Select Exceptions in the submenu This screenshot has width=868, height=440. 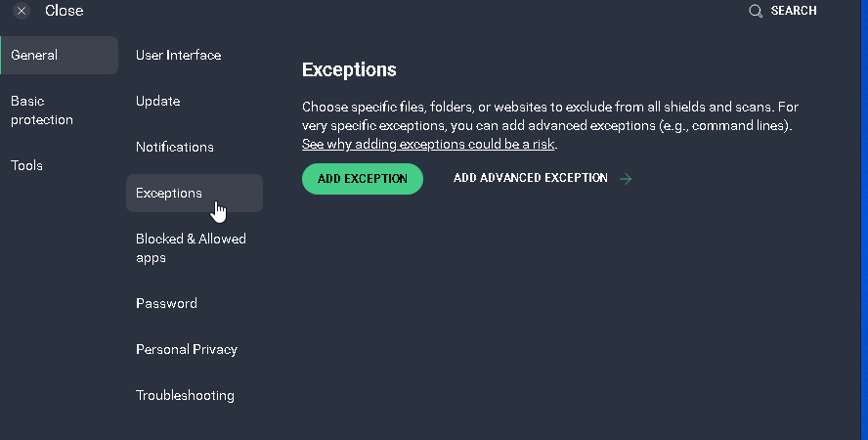pos(169,193)
